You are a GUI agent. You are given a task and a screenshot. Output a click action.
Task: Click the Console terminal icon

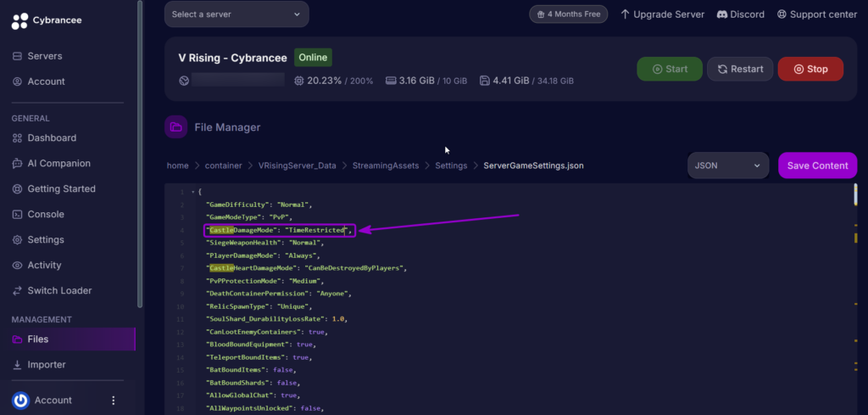point(17,215)
